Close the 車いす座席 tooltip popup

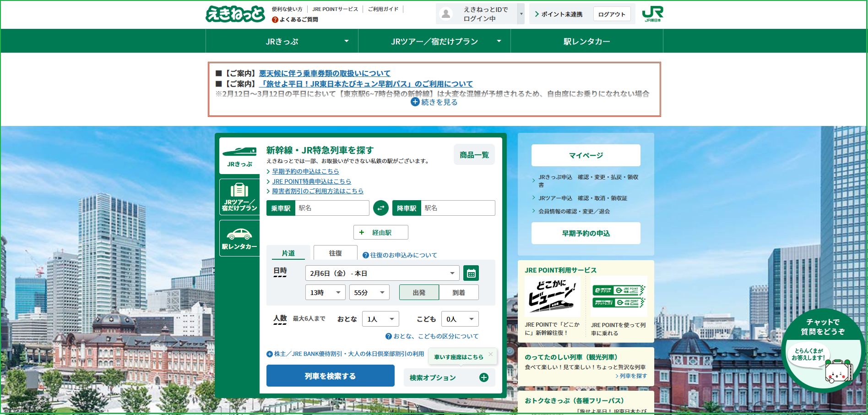click(x=490, y=354)
